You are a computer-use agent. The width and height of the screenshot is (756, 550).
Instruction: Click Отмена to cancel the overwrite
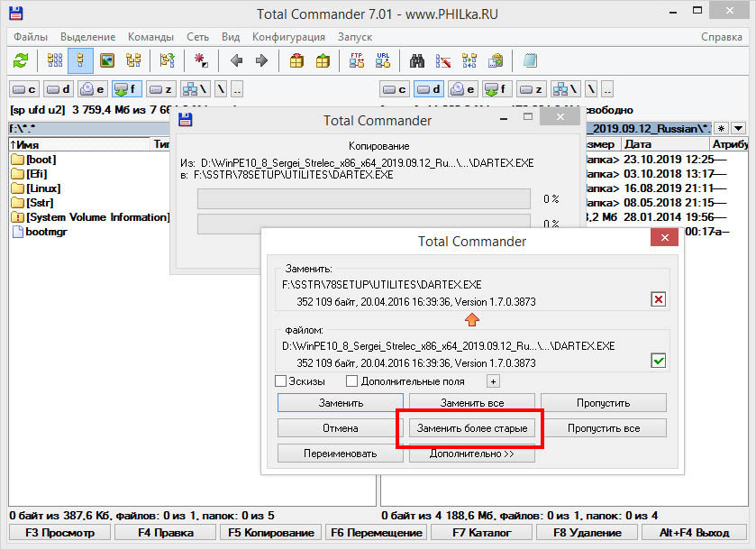pyautogui.click(x=341, y=428)
